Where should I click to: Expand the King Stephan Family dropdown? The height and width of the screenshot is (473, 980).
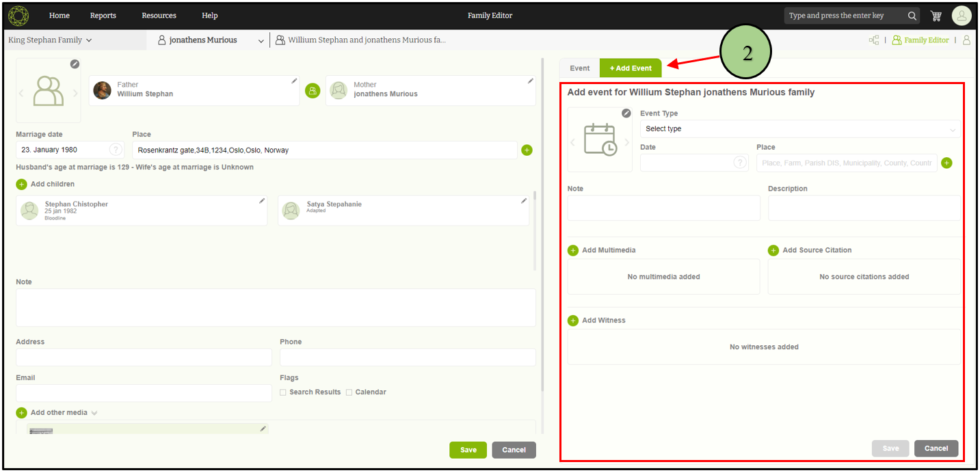click(x=50, y=40)
